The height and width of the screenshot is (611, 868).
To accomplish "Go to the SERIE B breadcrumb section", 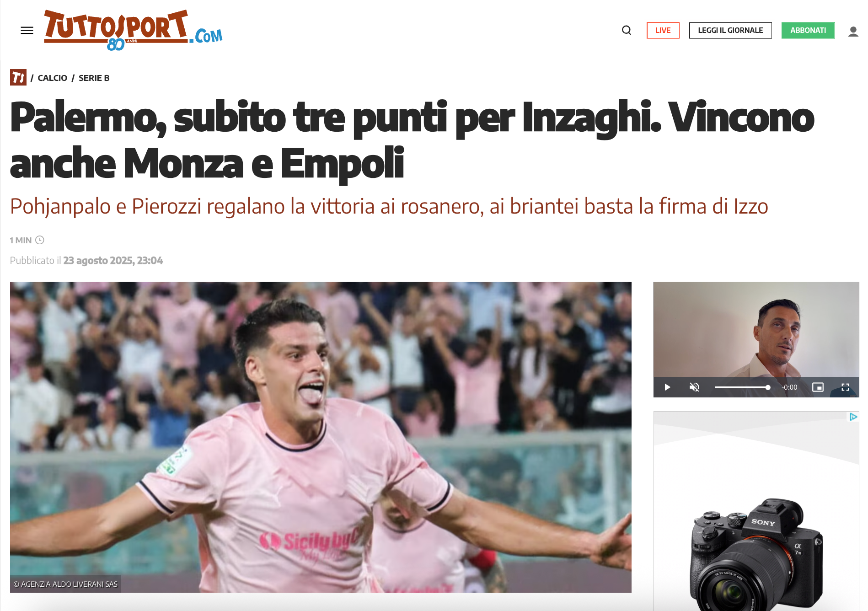I will [94, 78].
